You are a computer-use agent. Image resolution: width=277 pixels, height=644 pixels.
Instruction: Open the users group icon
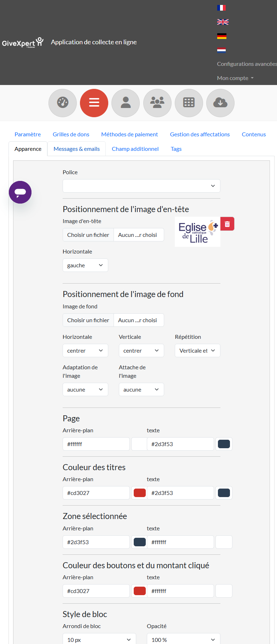(x=157, y=103)
